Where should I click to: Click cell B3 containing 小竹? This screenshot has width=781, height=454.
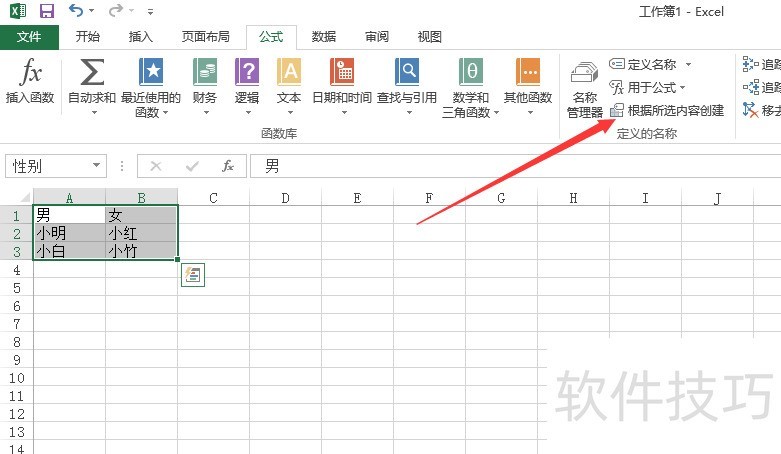(141, 251)
